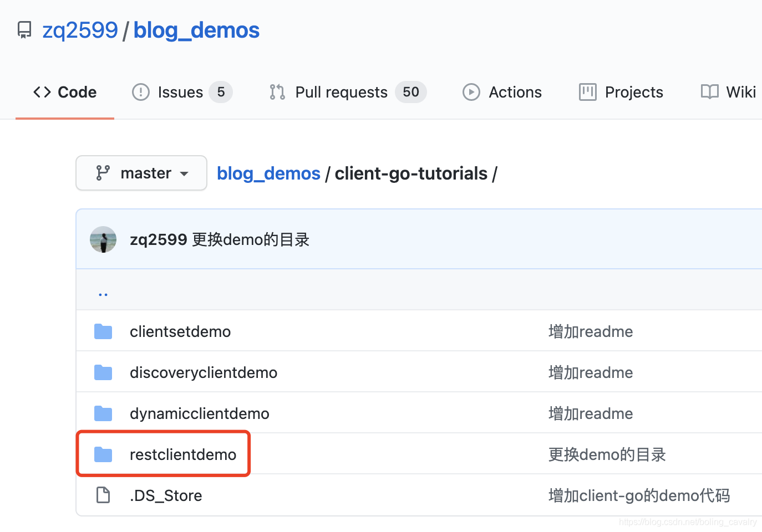Click the discoveryclientdemo folder icon

[103, 372]
